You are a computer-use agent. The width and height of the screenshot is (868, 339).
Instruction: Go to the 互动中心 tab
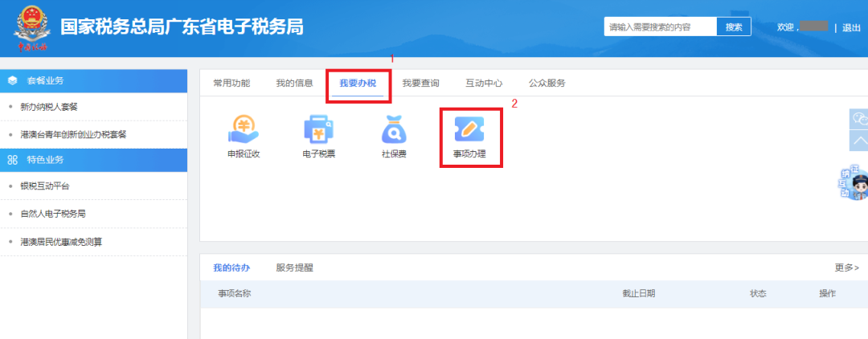484,84
